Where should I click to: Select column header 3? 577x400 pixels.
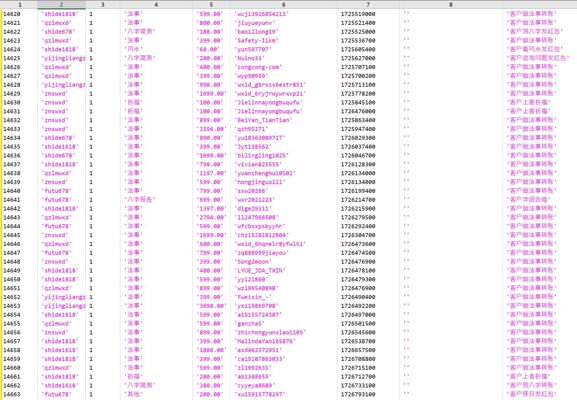[103, 4]
